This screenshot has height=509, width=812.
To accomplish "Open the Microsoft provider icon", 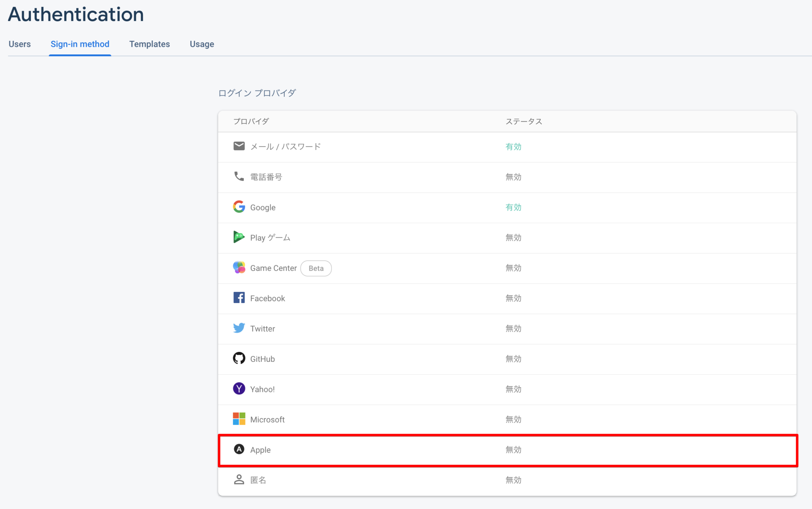I will [239, 419].
